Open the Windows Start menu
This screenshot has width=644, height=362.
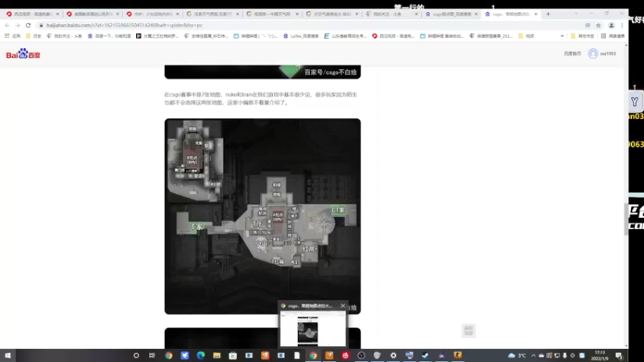[x=7, y=356]
